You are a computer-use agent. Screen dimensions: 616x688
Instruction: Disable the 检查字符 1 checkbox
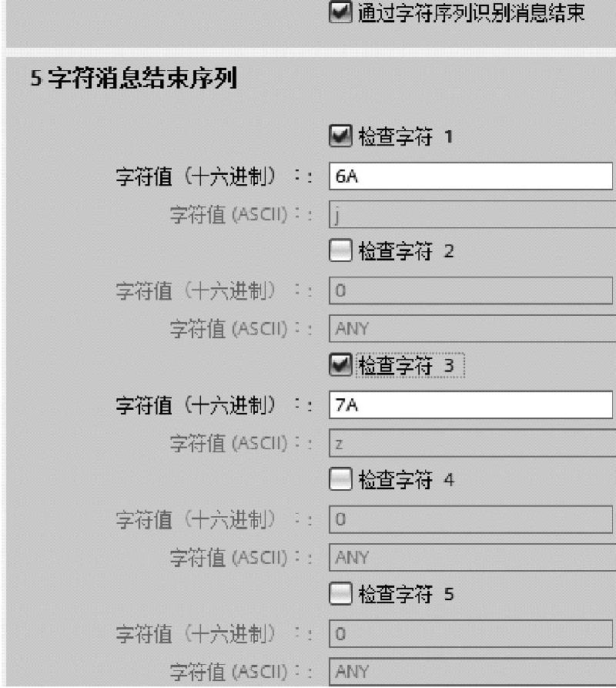click(x=340, y=137)
